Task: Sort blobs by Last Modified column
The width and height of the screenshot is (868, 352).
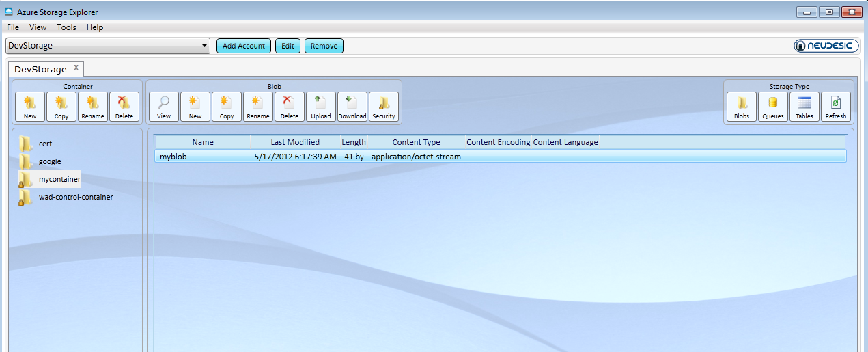Action: tap(295, 142)
